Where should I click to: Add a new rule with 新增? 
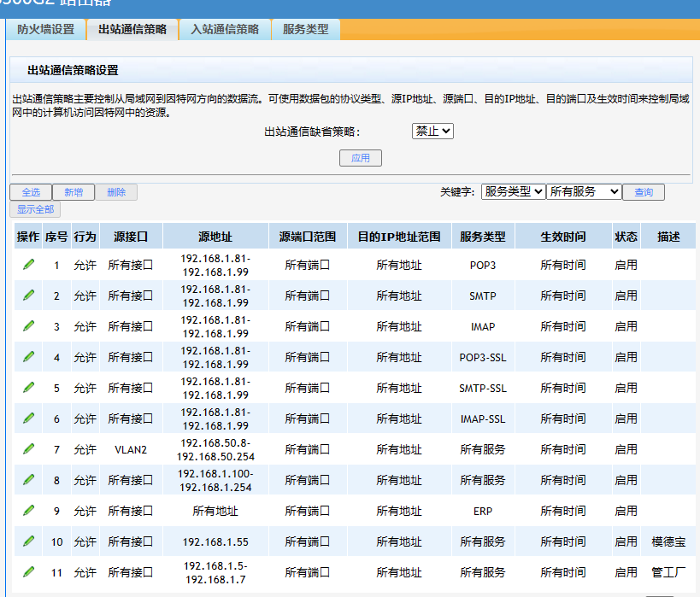pyautogui.click(x=74, y=192)
